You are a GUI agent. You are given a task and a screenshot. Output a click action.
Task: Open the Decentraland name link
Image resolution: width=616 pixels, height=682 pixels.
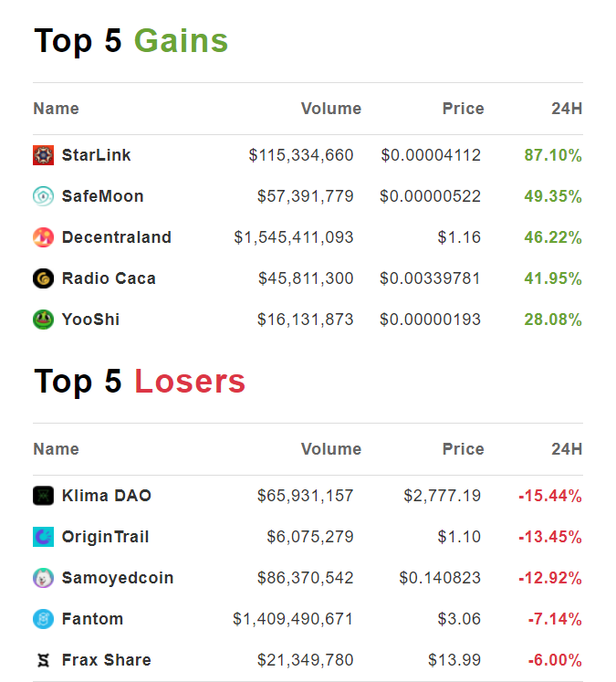(x=116, y=237)
